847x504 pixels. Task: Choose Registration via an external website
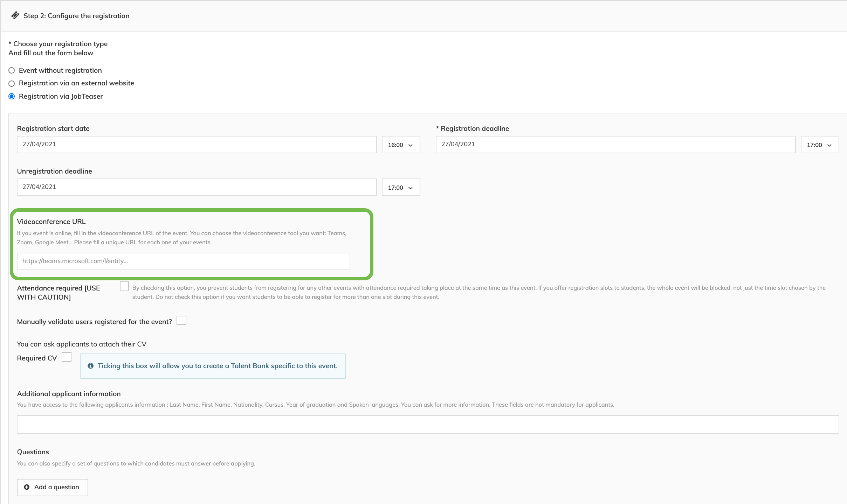pyautogui.click(x=12, y=83)
